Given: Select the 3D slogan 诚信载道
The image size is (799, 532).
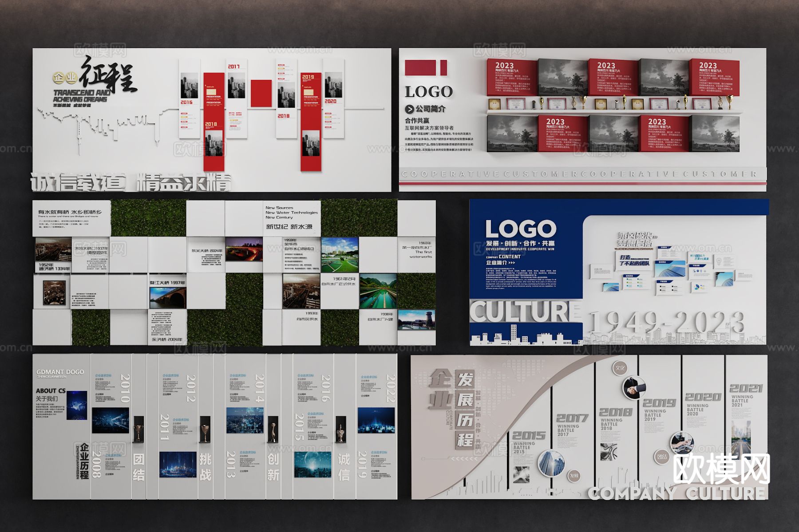Looking at the screenshot, I should click(x=79, y=182).
